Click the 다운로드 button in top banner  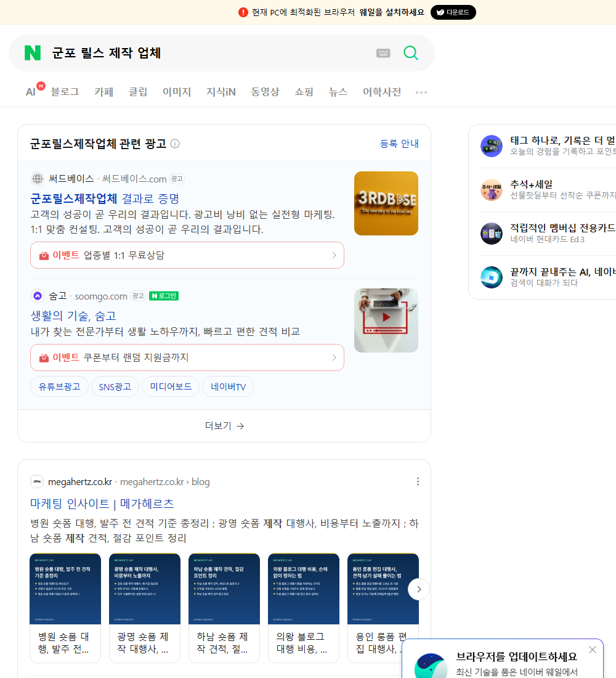coord(453,12)
